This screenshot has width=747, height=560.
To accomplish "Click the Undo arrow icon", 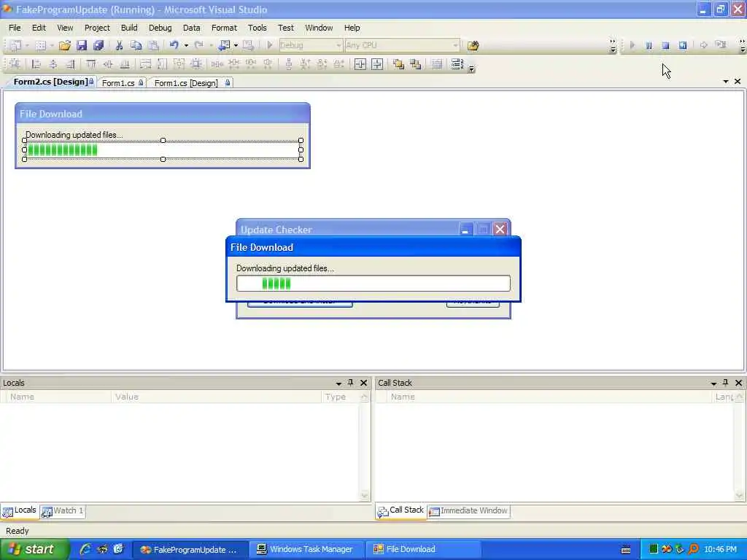I will pos(174,45).
